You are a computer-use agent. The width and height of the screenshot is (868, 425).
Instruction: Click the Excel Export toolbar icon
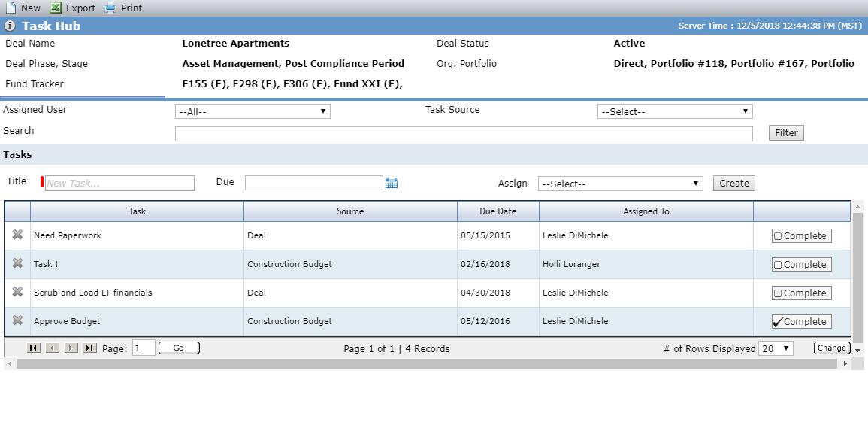[x=56, y=8]
